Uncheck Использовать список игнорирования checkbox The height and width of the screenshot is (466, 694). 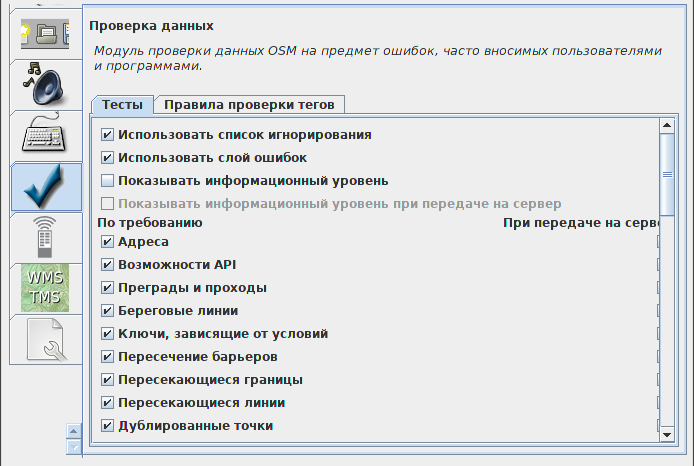tap(107, 135)
